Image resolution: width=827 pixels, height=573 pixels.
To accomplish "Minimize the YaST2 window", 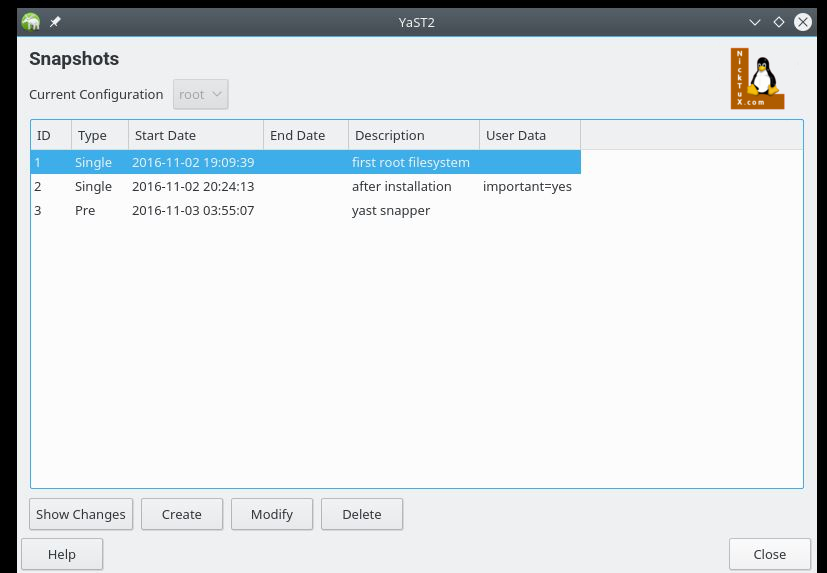I will coord(756,22).
